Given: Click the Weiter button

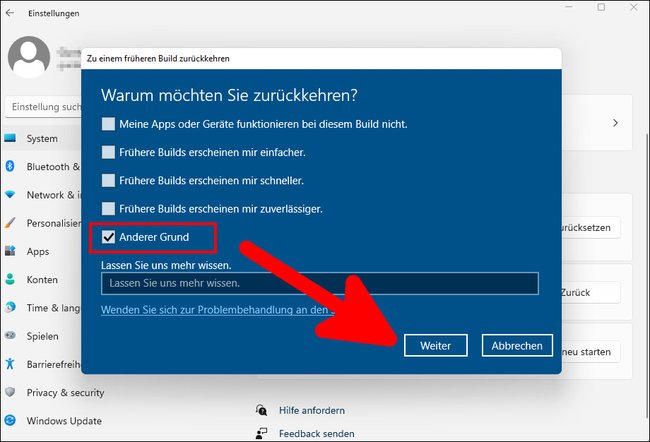Looking at the screenshot, I should (436, 345).
